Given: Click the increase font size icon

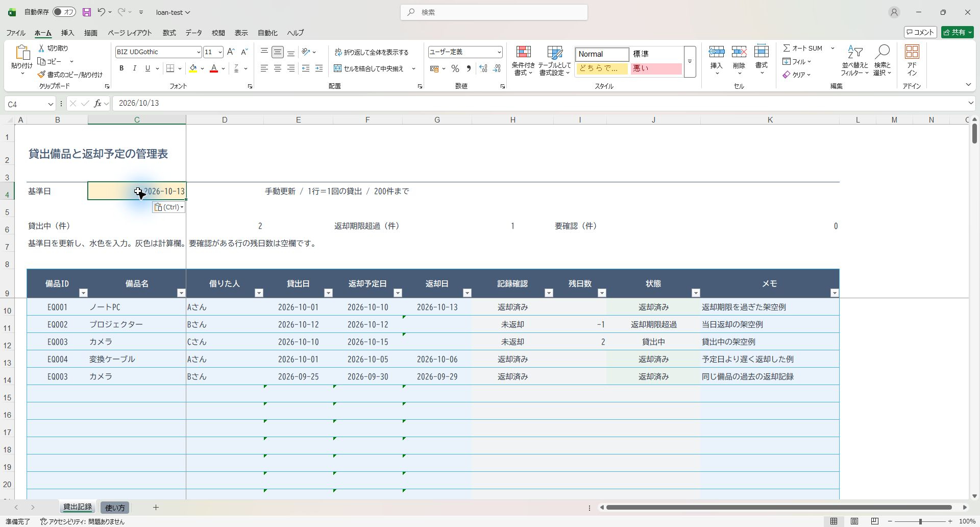Looking at the screenshot, I should [x=231, y=52].
